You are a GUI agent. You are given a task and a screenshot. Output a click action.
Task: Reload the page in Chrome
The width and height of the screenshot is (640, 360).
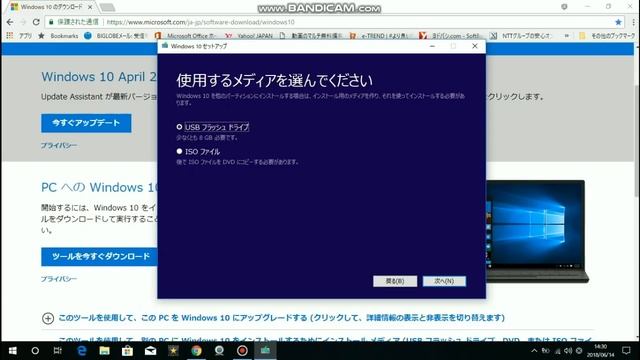pyautogui.click(x=36, y=22)
